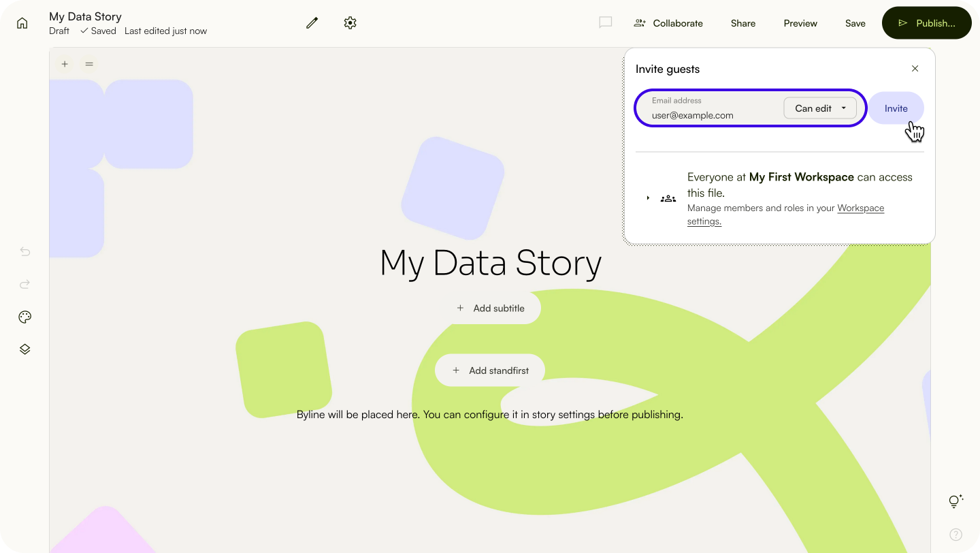Open the help question mark icon

(955, 535)
